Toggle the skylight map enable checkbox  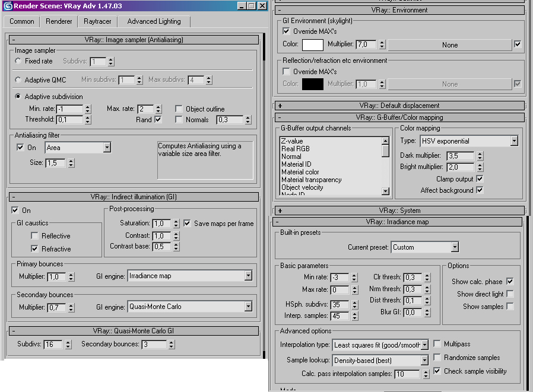click(x=518, y=44)
